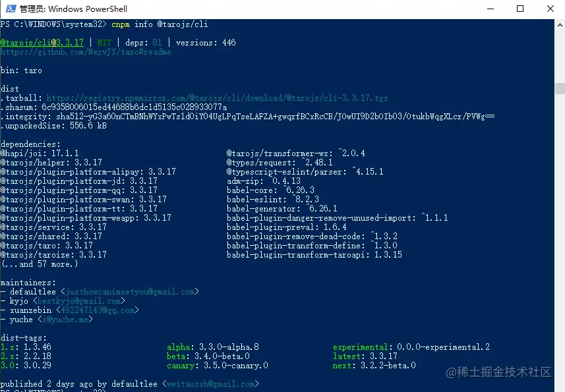This screenshot has height=392, width=565.
Task: Click the scrollbar up arrow
Action: tap(560, 24)
